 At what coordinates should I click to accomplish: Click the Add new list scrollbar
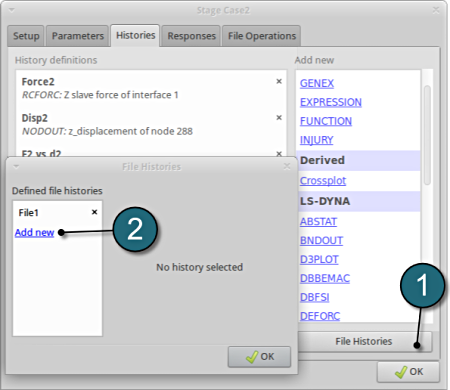click(x=427, y=135)
